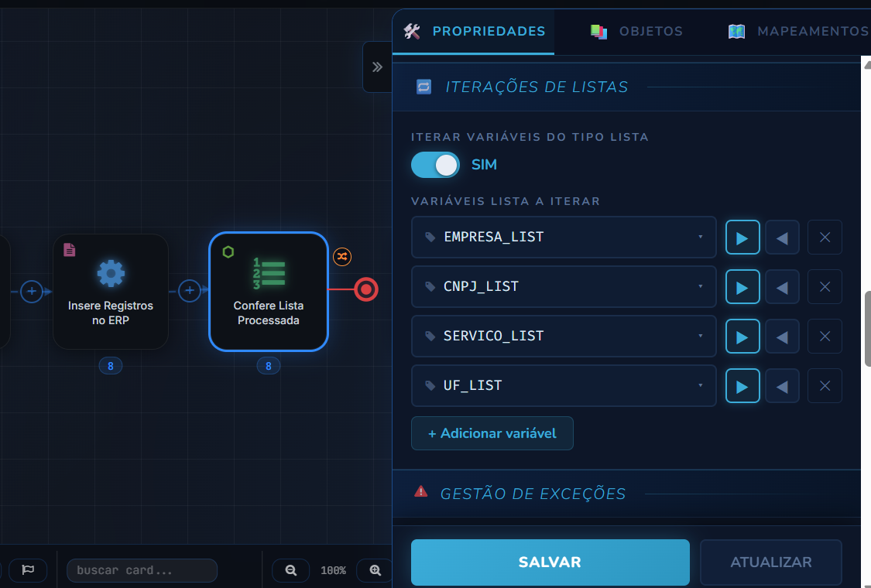871x588 pixels.
Task: Zoom out the canvas
Action: tap(290, 570)
